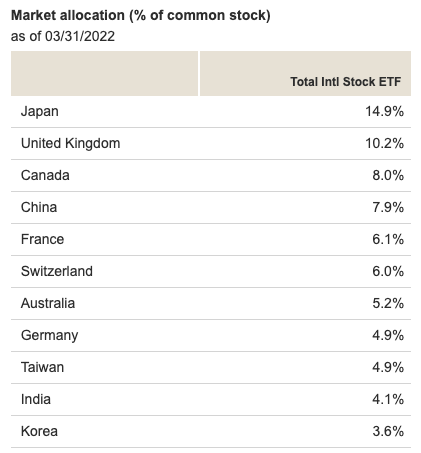Click the 8.0% value for Canada
421x453 pixels.
pyautogui.click(x=388, y=175)
